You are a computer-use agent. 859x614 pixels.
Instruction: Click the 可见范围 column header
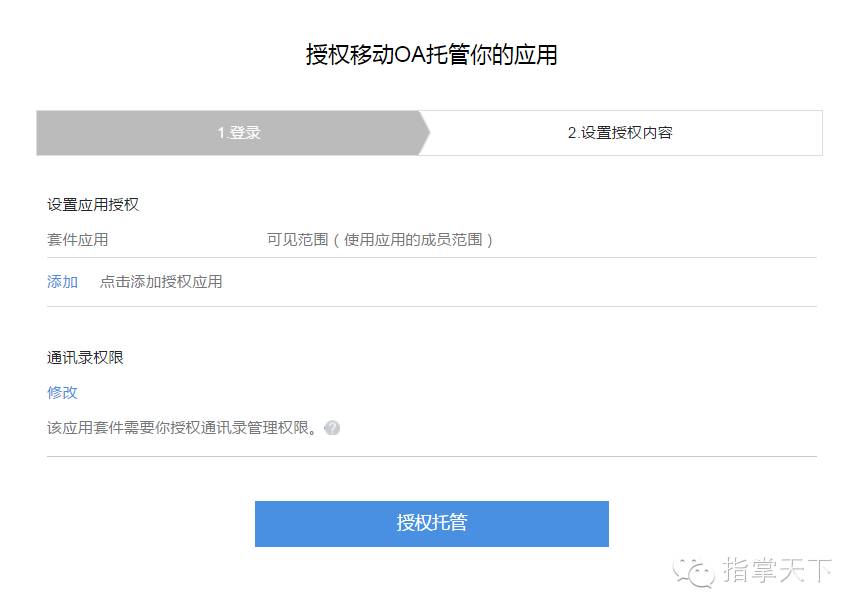pyautogui.click(x=297, y=240)
